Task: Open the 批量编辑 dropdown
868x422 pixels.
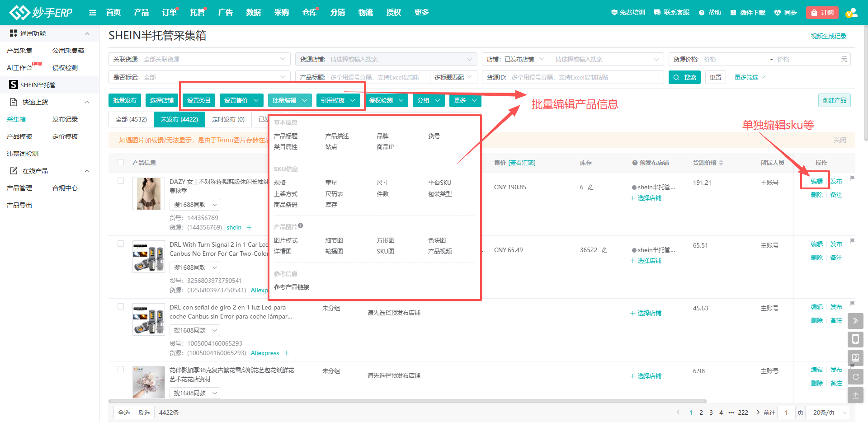Action: [290, 100]
